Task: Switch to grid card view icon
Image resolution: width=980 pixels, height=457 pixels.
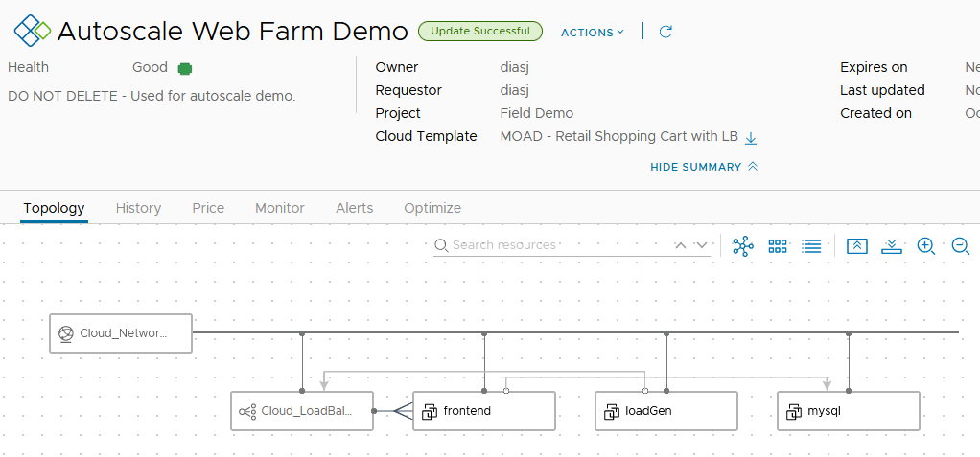Action: click(x=778, y=246)
